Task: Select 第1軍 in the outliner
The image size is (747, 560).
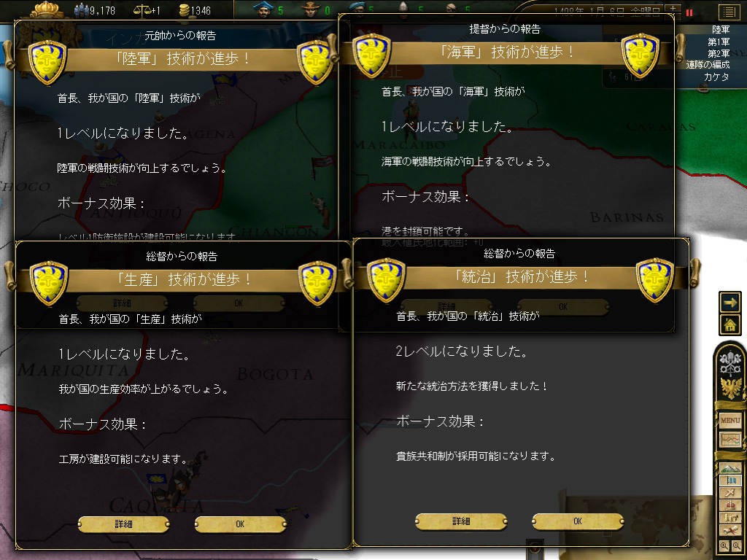Action: (719, 42)
